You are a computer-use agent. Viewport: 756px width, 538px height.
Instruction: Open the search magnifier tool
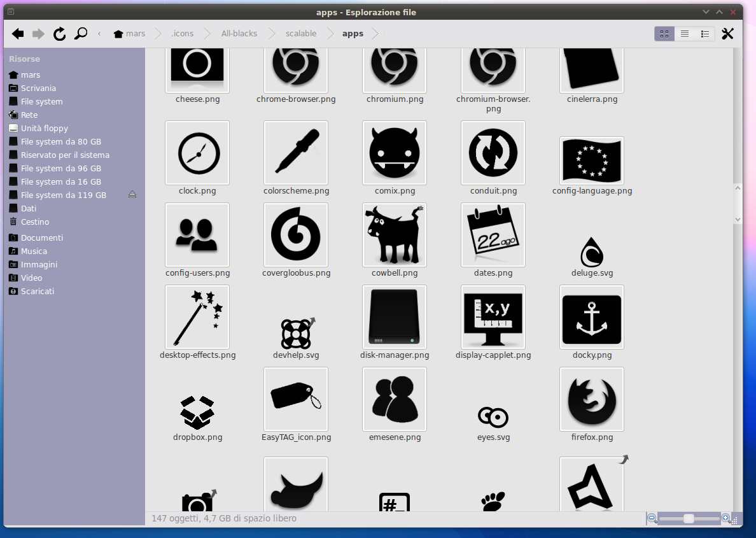(x=81, y=34)
